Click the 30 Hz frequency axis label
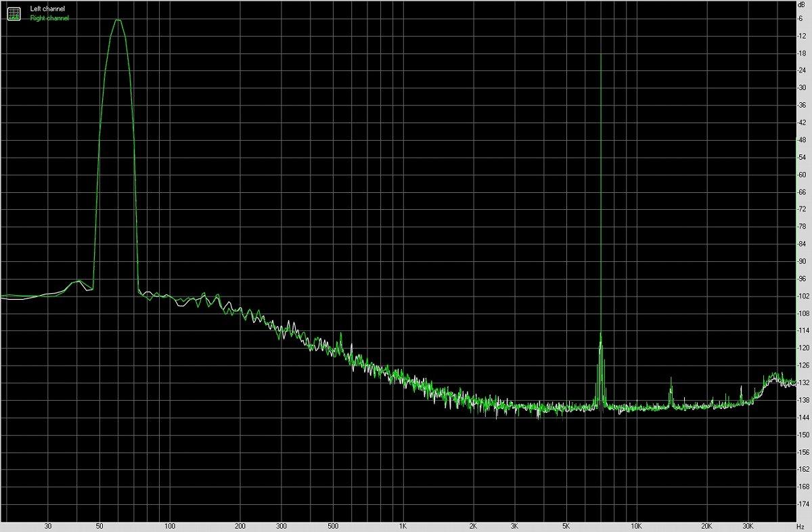This screenshot has height=532, width=812. click(47, 526)
